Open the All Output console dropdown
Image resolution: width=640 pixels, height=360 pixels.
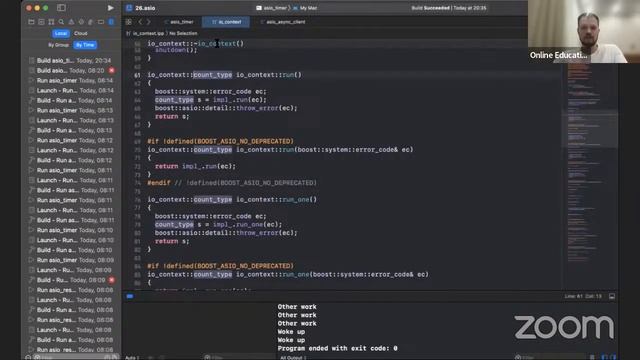(293, 358)
